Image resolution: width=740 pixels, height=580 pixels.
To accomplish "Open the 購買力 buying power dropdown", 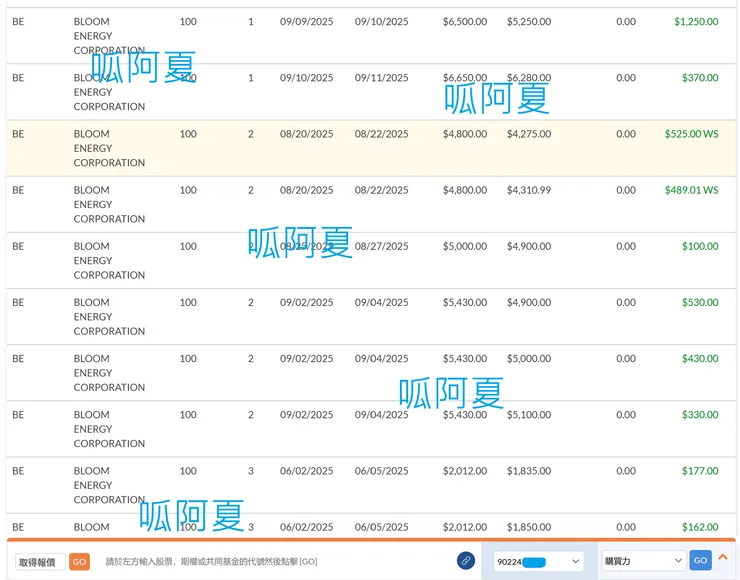I will point(644,561).
